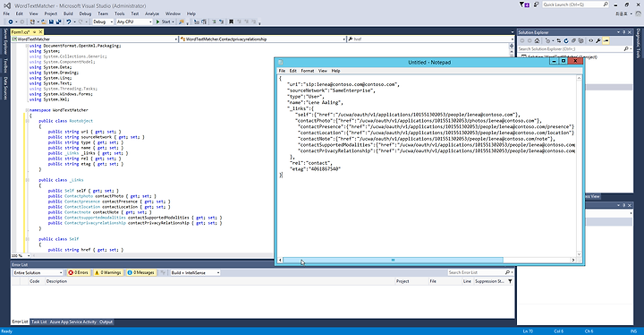Collapse the RootObject class outline
The height and width of the screenshot is (335, 644).
[27, 121]
